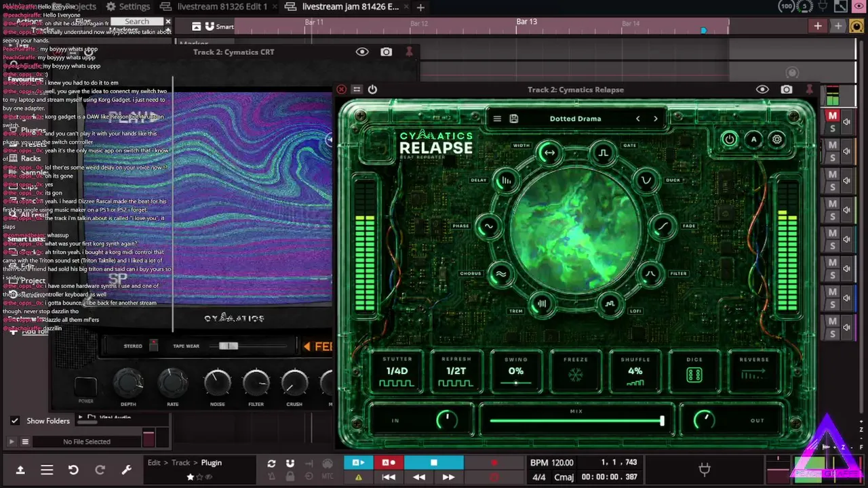Viewport: 868px width, 488px height.
Task: Select Track in the breadcrumb path
Action: click(180, 463)
